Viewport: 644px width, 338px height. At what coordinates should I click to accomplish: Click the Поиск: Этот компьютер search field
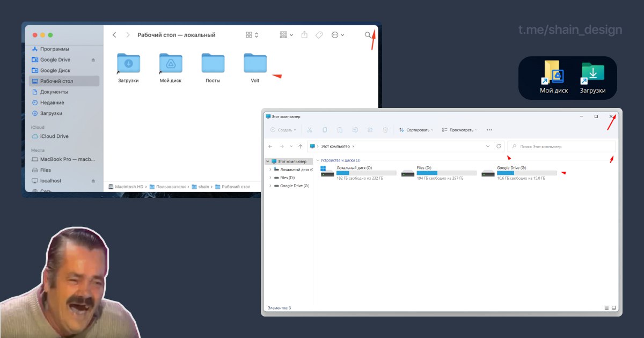click(x=561, y=146)
